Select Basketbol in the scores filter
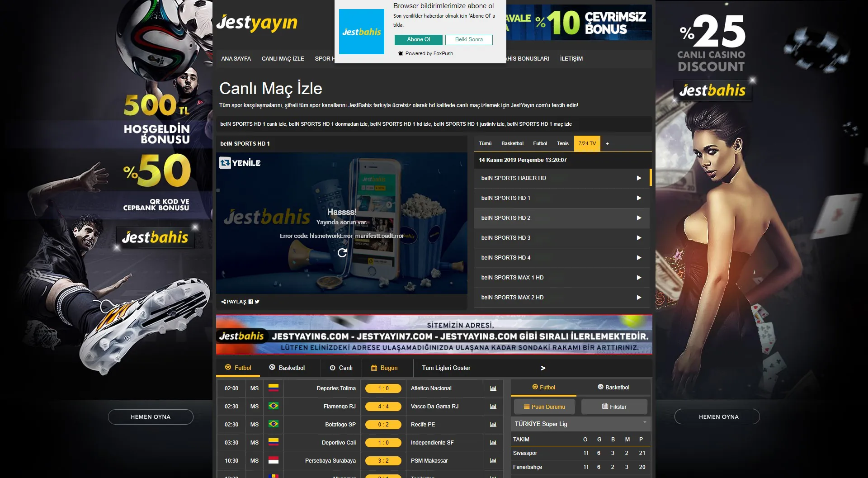 (287, 368)
